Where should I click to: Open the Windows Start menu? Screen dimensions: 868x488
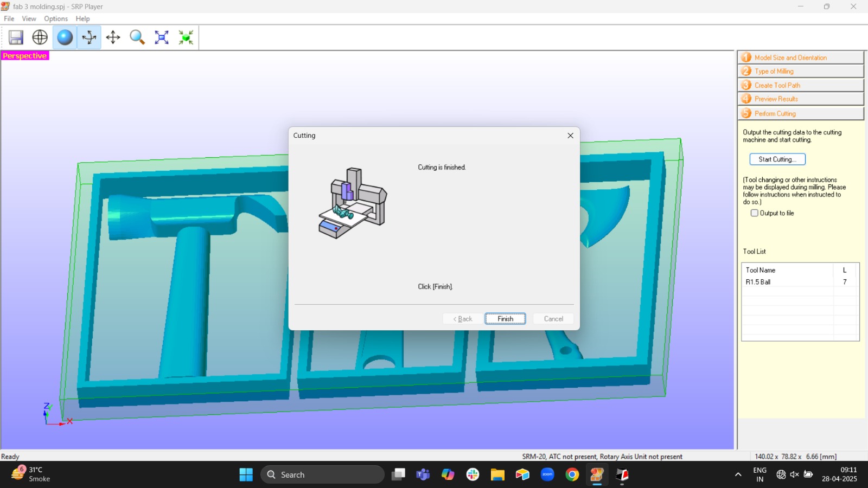246,474
